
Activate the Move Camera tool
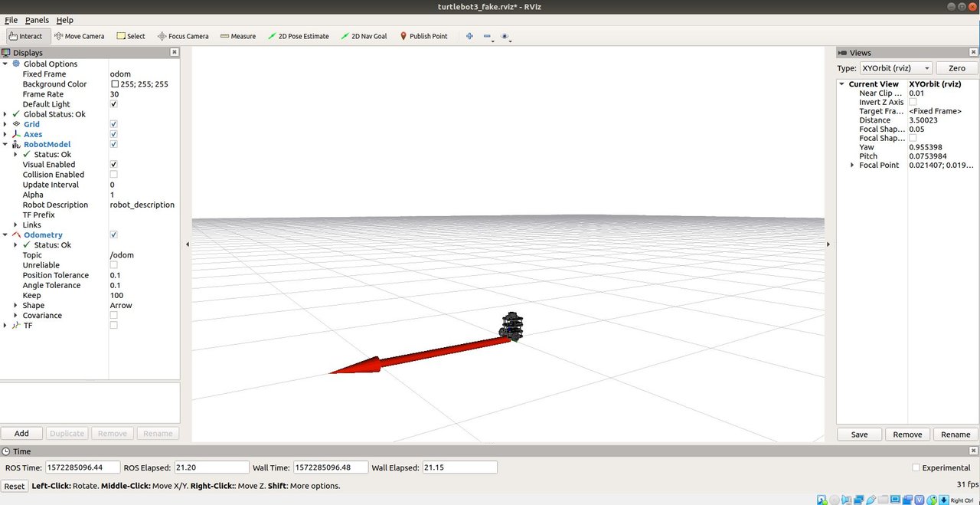click(80, 36)
